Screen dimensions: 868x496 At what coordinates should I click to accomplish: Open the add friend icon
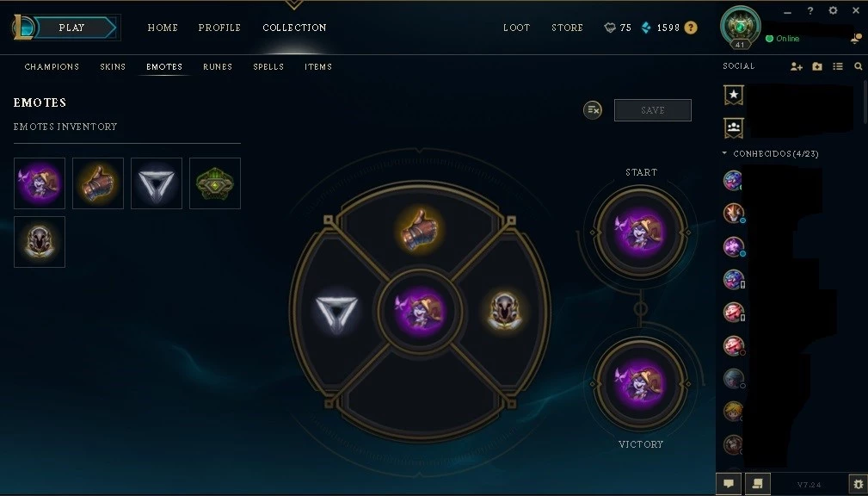tap(796, 66)
